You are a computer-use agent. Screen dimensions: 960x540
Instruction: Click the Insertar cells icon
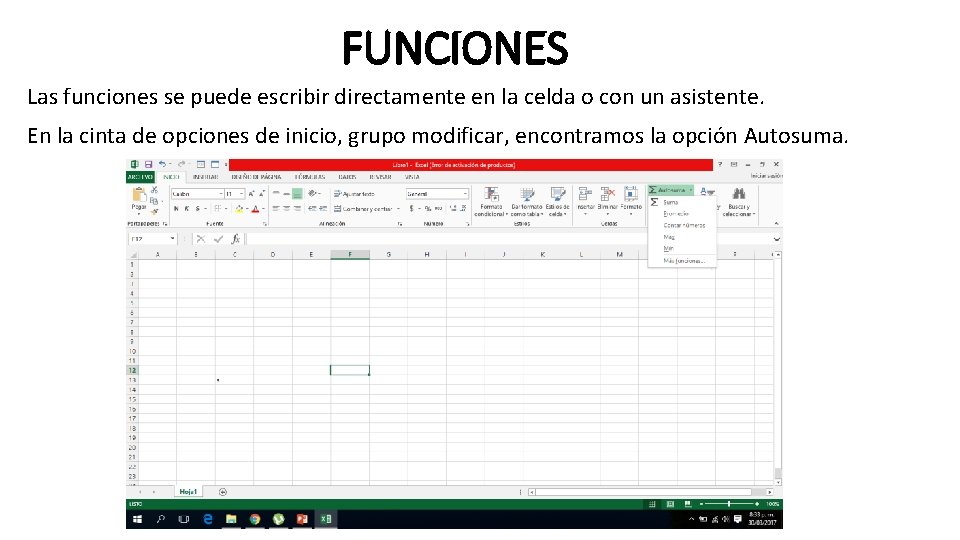click(585, 195)
